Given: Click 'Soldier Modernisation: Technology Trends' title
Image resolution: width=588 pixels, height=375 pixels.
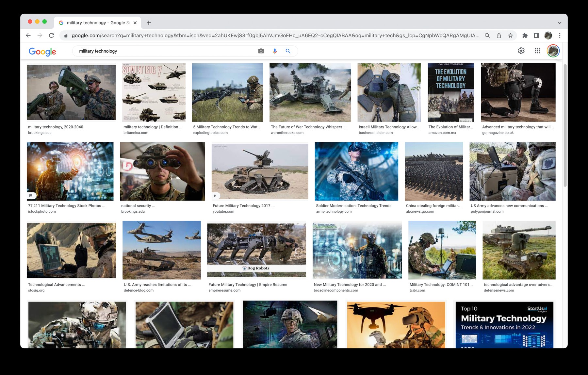Looking at the screenshot, I should [353, 206].
